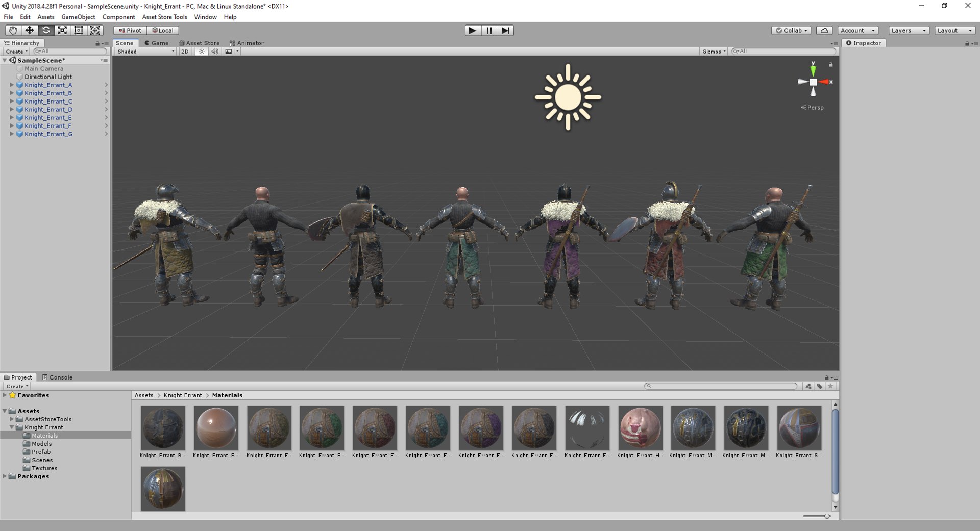980x531 pixels.
Task: Select the Knight_Errant_B material thumbnail
Action: [x=163, y=427]
